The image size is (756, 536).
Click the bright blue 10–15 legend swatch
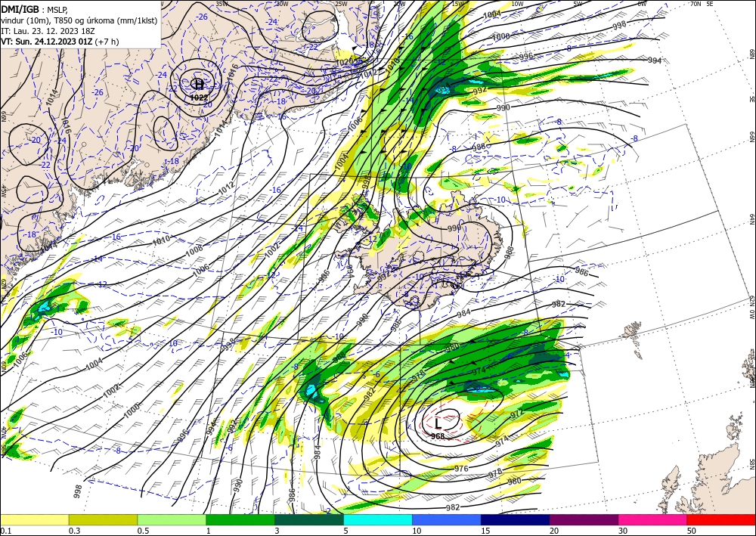point(447,519)
